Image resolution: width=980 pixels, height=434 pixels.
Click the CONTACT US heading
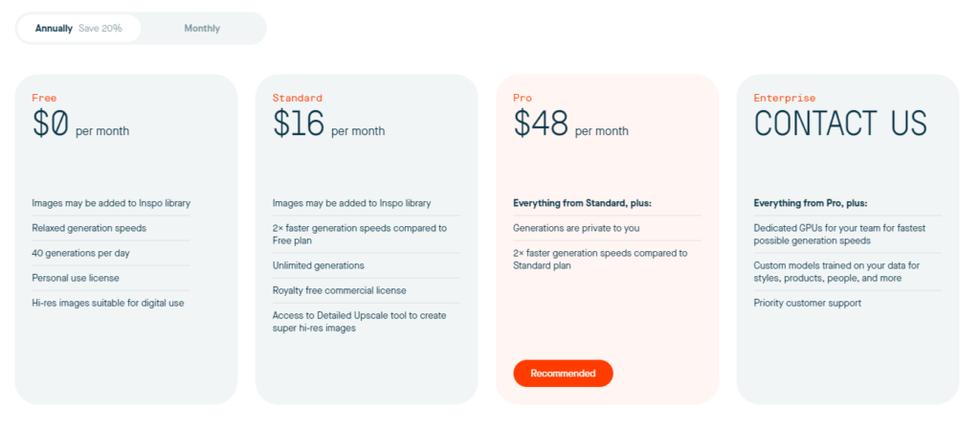coord(840,125)
